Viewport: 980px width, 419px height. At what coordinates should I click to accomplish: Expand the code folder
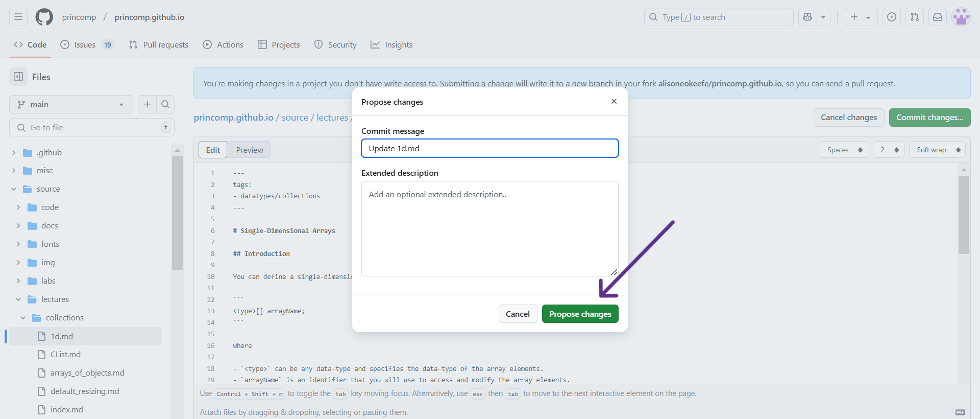click(x=18, y=207)
